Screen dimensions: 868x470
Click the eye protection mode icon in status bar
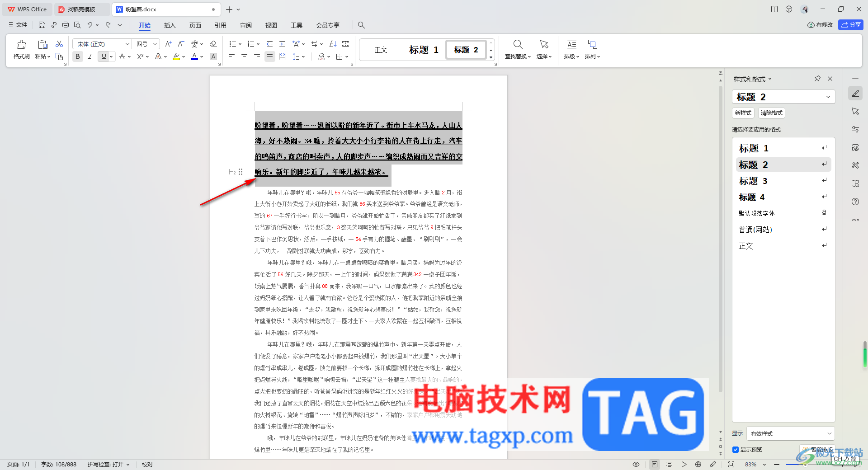click(x=636, y=464)
